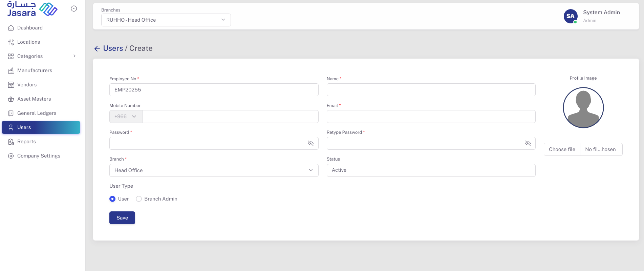Click the Manufacturers factory icon
This screenshot has height=271, width=644.
click(x=11, y=71)
